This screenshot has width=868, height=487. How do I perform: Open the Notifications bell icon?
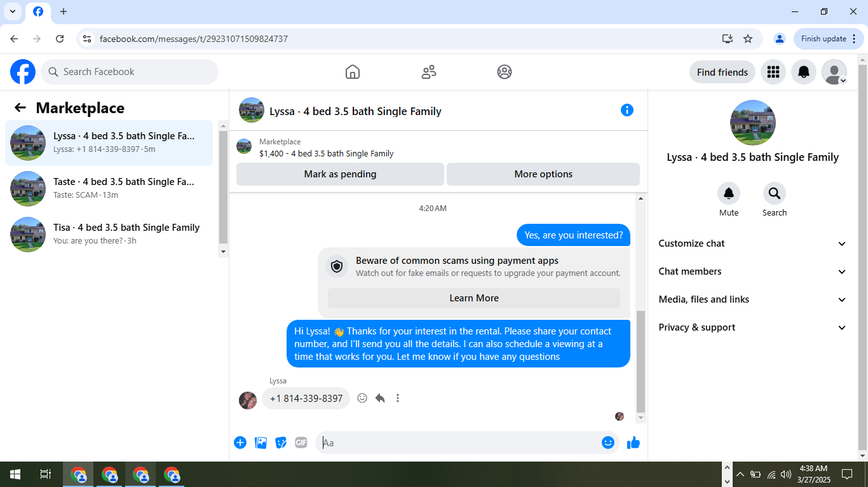pos(804,72)
